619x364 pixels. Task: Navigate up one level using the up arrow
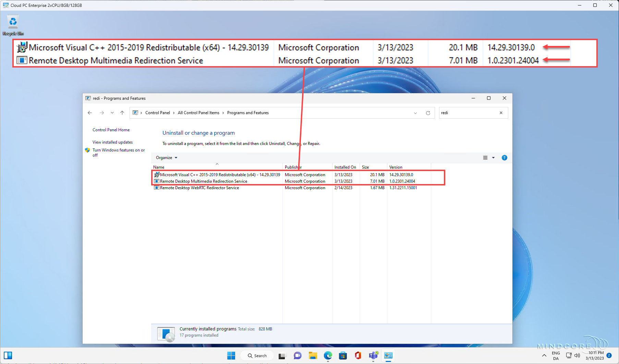tap(122, 113)
